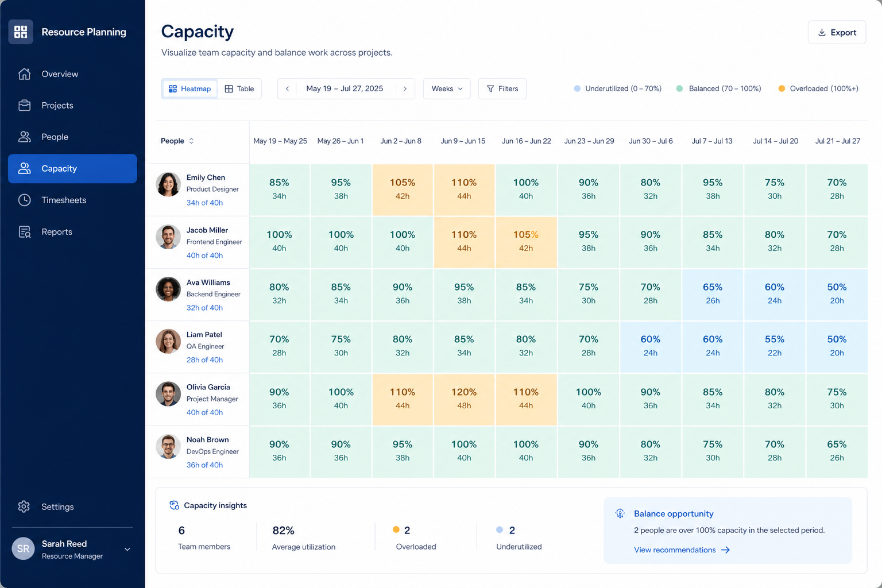This screenshot has height=588, width=882.
Task: Click the Underutilized blue legend dot
Action: click(x=577, y=88)
